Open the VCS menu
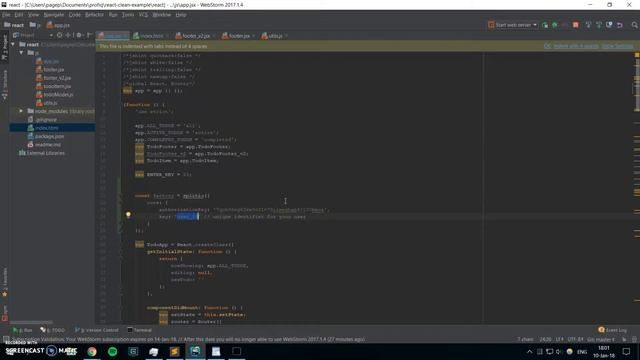This screenshot has height=360, width=640. [x=143, y=15]
